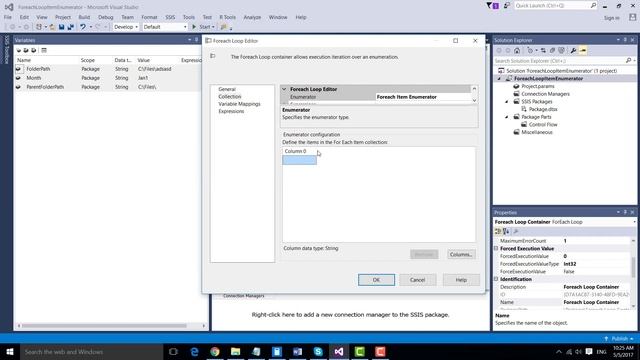
Task: Select Variable Mappings page
Action: (x=239, y=104)
